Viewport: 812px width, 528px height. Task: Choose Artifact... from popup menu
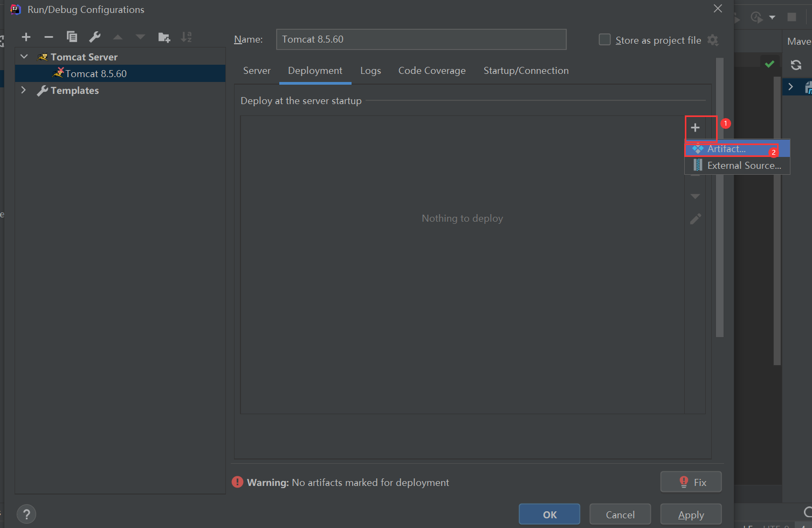738,149
